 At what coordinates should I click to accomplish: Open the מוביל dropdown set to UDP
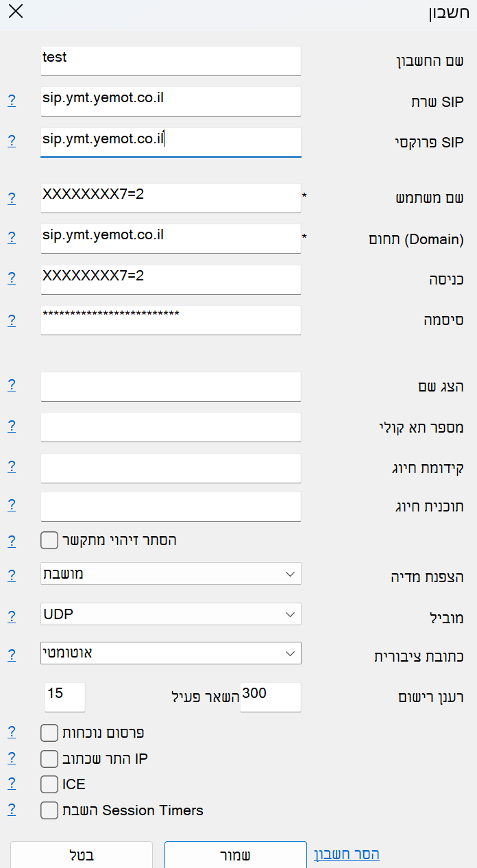170,614
